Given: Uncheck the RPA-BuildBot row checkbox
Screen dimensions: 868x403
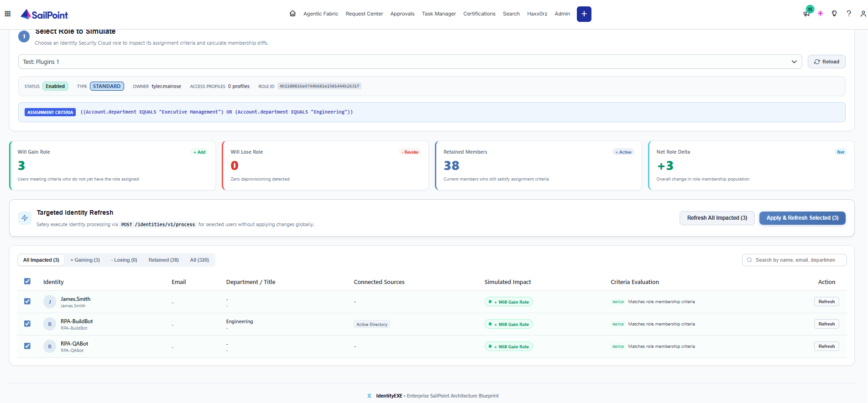Looking at the screenshot, I should [27, 324].
